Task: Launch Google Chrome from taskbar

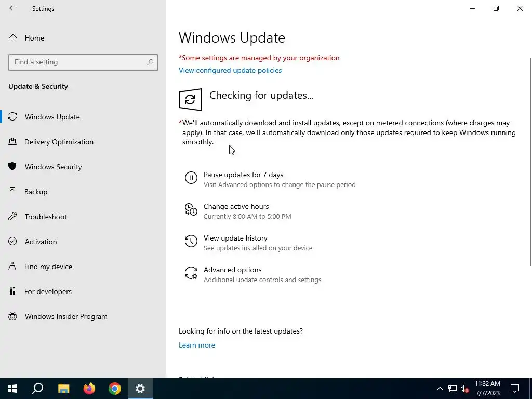Action: click(x=115, y=389)
